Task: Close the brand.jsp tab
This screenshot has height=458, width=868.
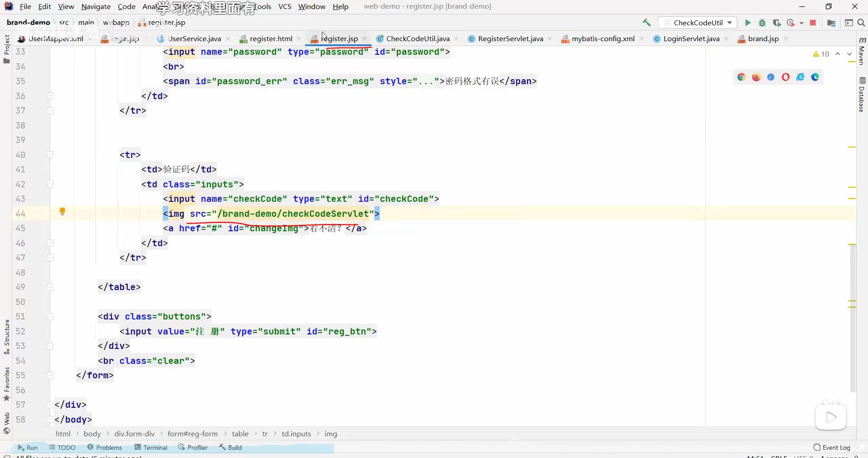Action: tap(786, 39)
